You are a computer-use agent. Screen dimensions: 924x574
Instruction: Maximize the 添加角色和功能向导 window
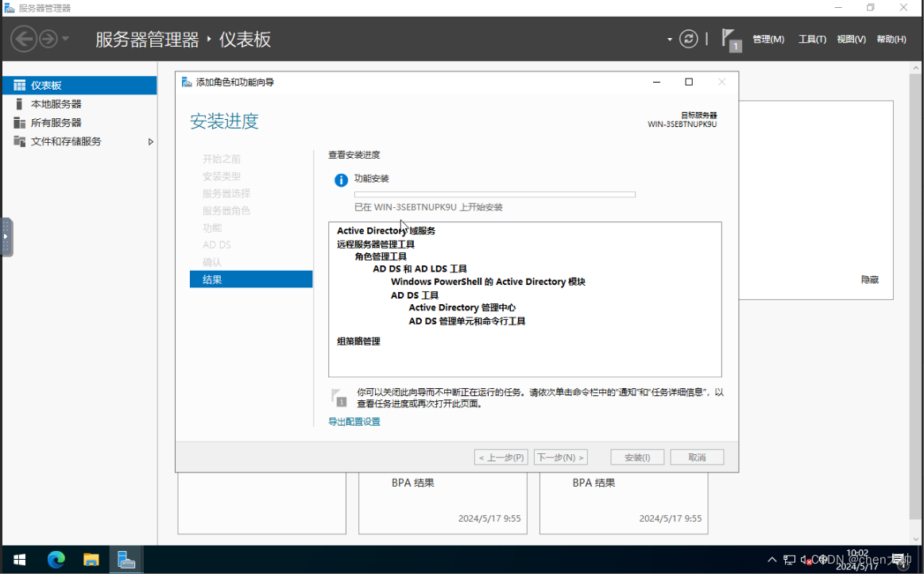click(689, 82)
